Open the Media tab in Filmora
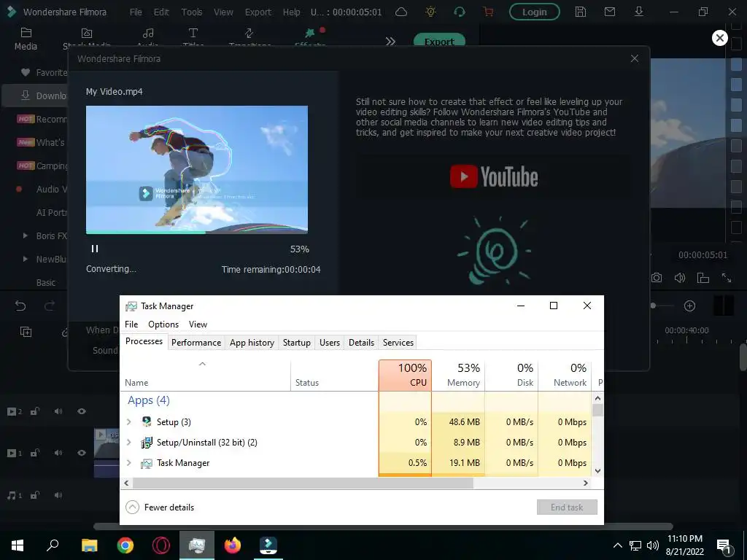 (x=26, y=39)
